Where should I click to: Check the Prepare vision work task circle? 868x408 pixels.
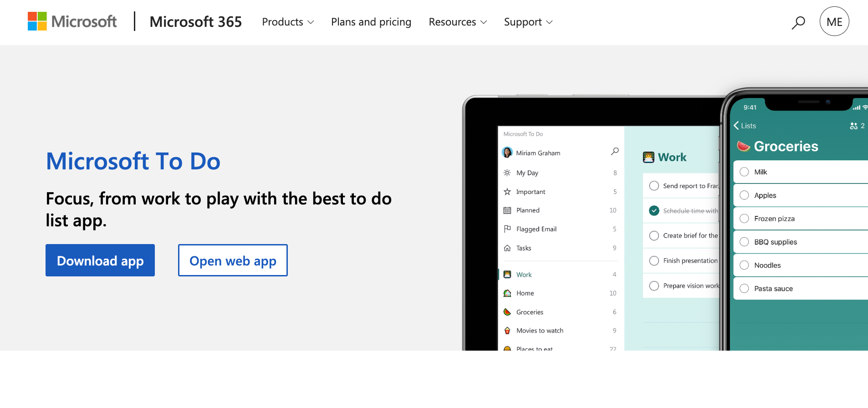click(x=654, y=286)
